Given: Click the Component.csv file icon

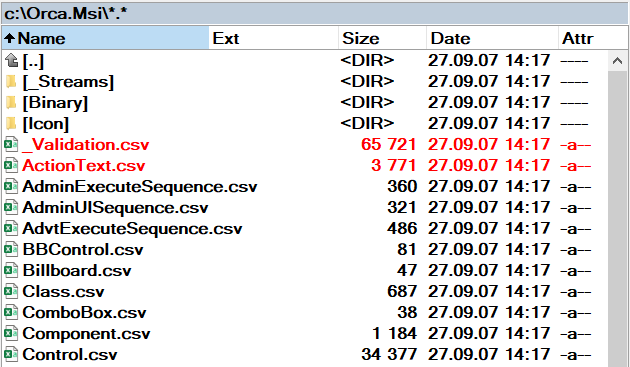Looking at the screenshot, I should 11,334.
